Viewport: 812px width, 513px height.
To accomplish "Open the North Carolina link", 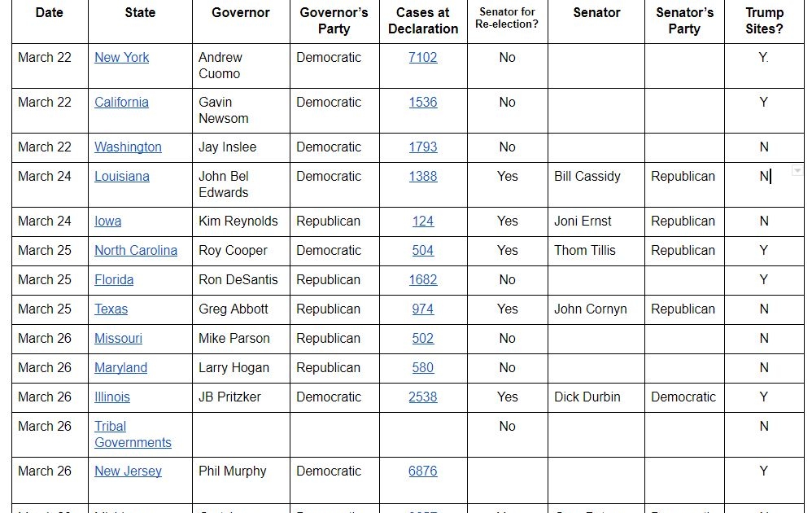I will (x=135, y=251).
